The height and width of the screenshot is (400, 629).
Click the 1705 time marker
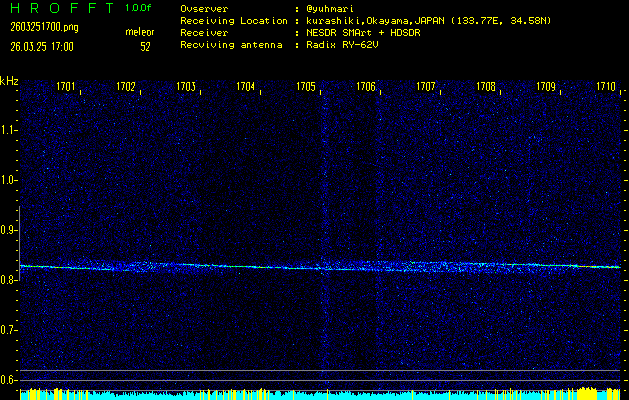tap(306, 86)
